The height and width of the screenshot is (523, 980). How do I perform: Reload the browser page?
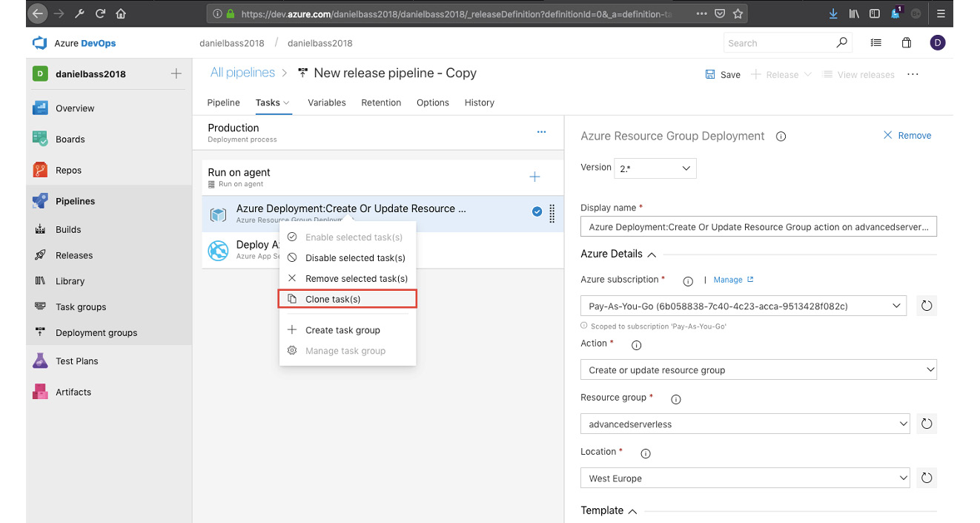[x=100, y=13]
